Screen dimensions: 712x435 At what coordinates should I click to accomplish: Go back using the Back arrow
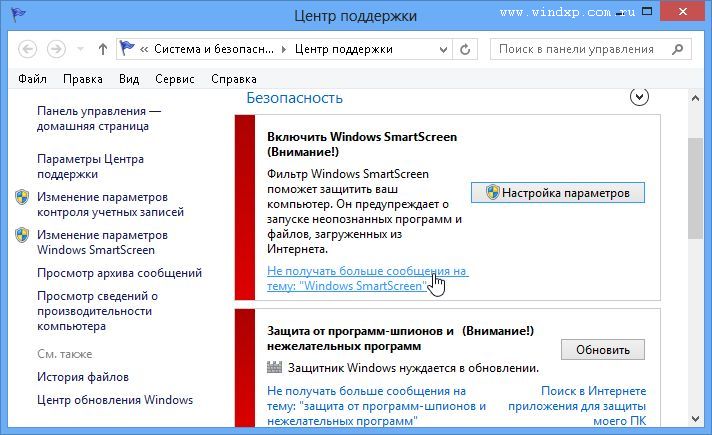click(x=27, y=49)
